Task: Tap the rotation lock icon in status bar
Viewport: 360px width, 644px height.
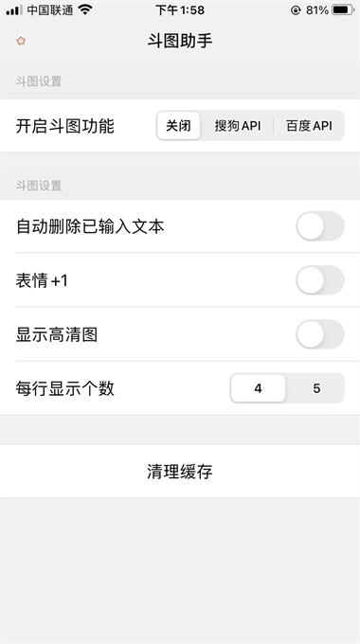Action: (x=296, y=10)
